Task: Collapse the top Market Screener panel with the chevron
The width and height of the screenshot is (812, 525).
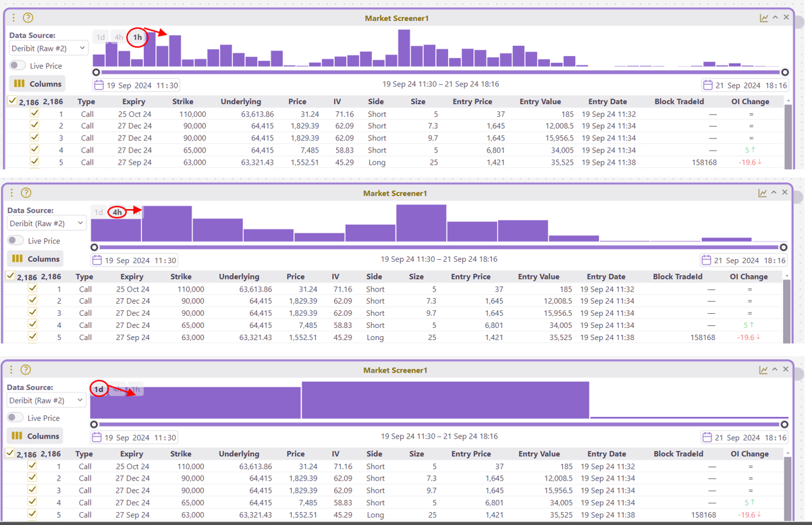Action: coord(775,18)
